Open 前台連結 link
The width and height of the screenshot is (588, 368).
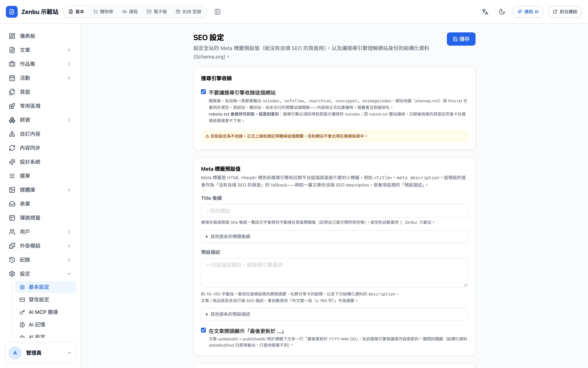click(x=565, y=12)
